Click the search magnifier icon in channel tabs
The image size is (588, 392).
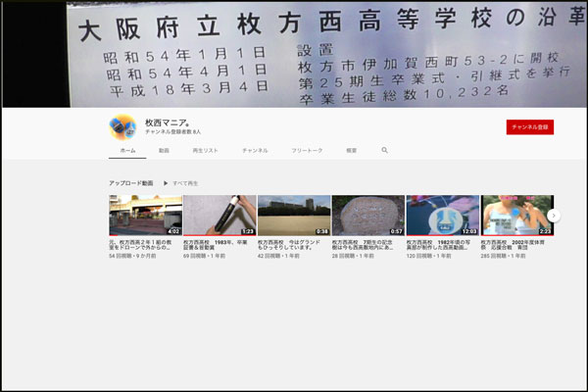(385, 150)
